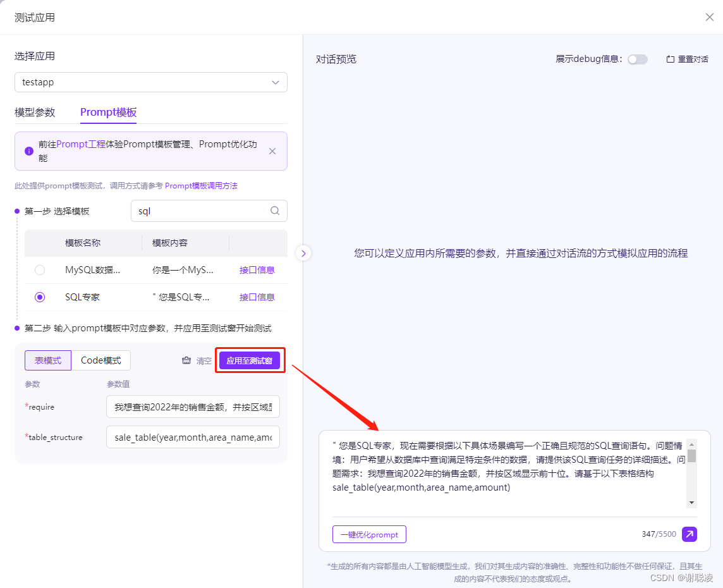This screenshot has height=588, width=723.
Task: Click the purple send arrow to submit the prompt
Action: click(x=690, y=534)
